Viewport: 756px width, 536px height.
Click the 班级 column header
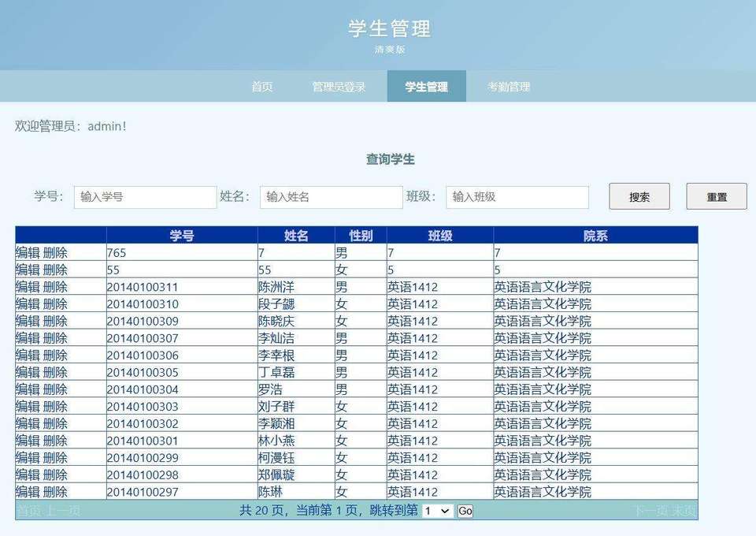point(439,236)
